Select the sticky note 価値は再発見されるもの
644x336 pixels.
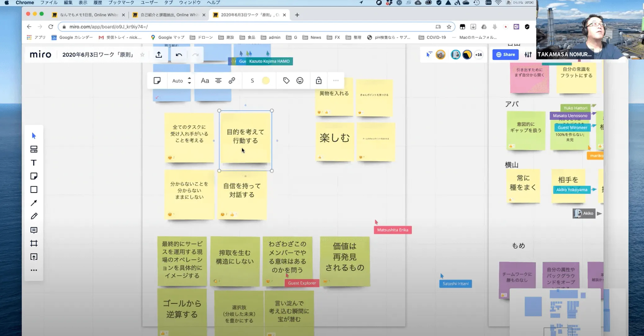pos(345,261)
